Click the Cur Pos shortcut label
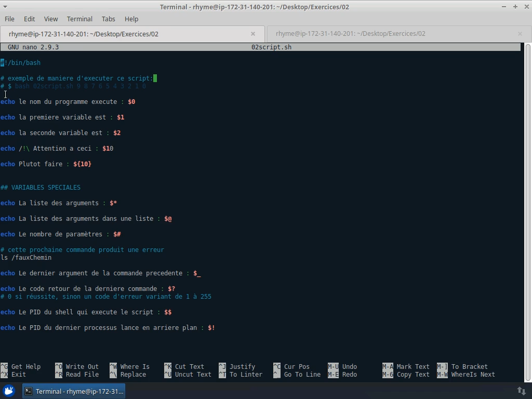532x399 pixels. point(297,366)
